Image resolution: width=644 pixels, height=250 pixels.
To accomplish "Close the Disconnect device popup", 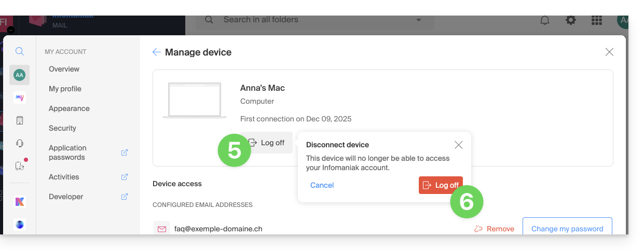I will (x=458, y=145).
